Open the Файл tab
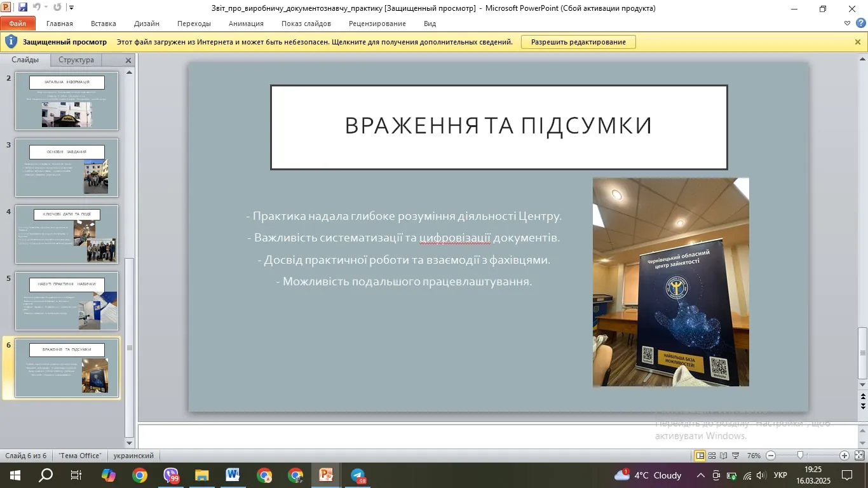 coord(18,24)
